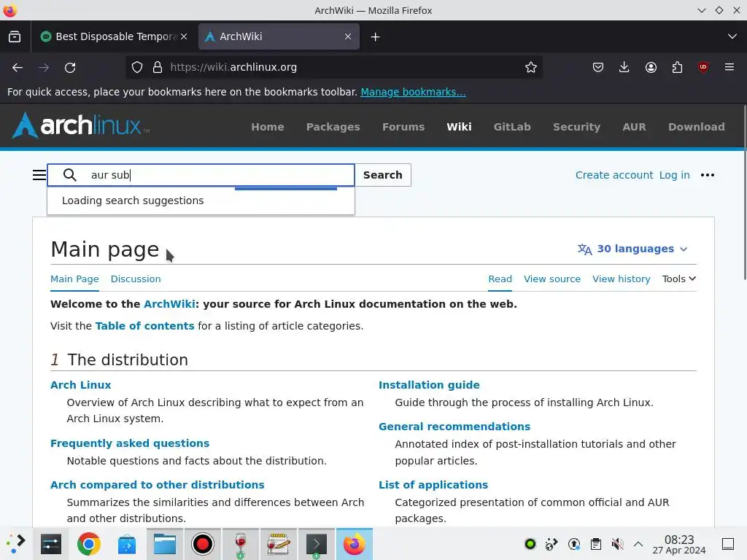Open a new tab with the plus button
This screenshot has width=747, height=560.
(376, 36)
